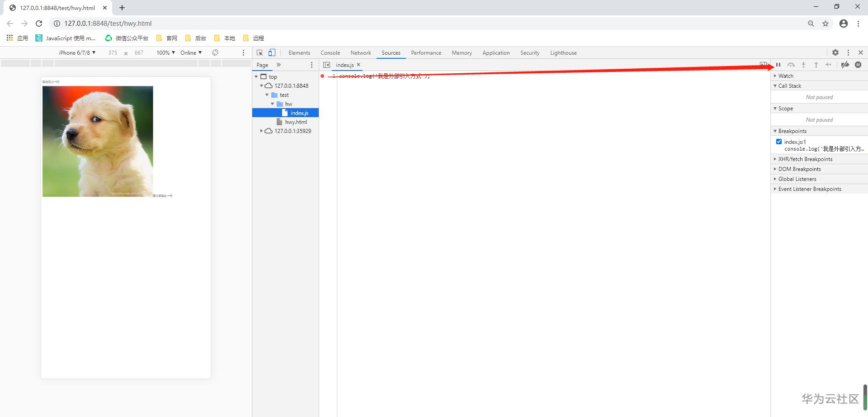The width and height of the screenshot is (868, 417).
Task: Open the 微信公众平台 bookmark
Action: click(127, 38)
